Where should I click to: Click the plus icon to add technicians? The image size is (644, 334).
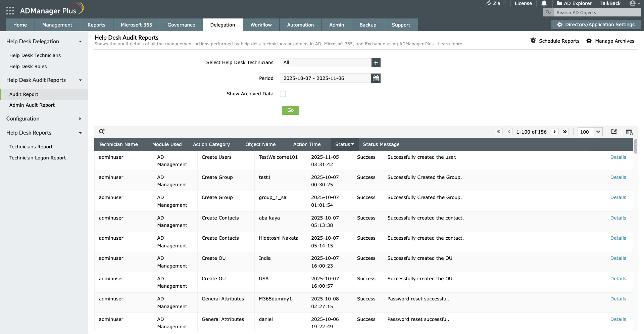(x=376, y=63)
